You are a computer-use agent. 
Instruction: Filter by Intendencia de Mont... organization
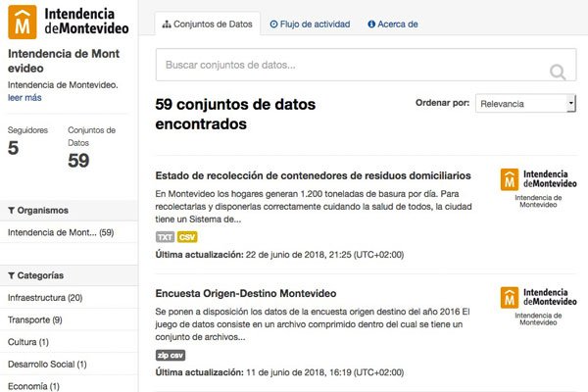click(60, 232)
